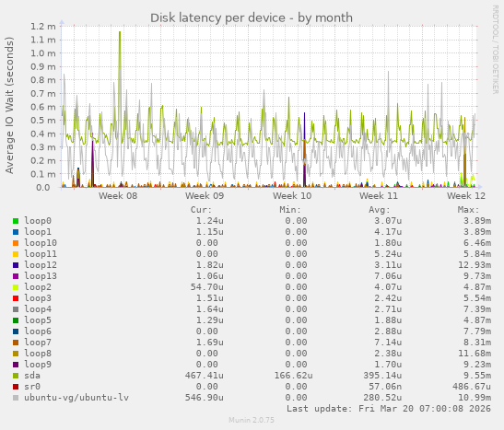
Task: Click the loop11 yellow legend swatch
Action: pos(16,254)
